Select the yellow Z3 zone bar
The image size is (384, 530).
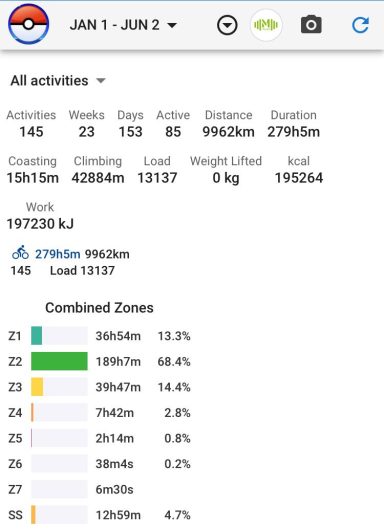click(x=37, y=387)
